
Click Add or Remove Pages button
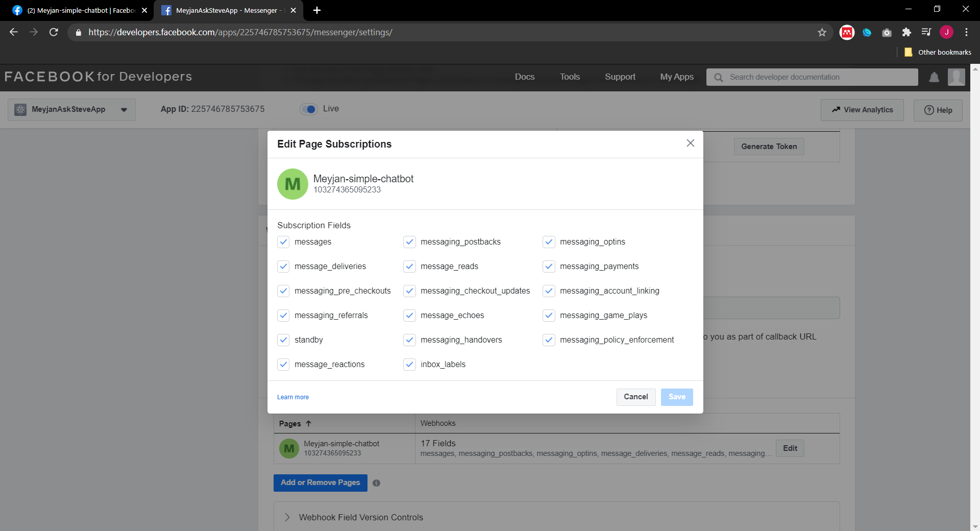(x=321, y=482)
